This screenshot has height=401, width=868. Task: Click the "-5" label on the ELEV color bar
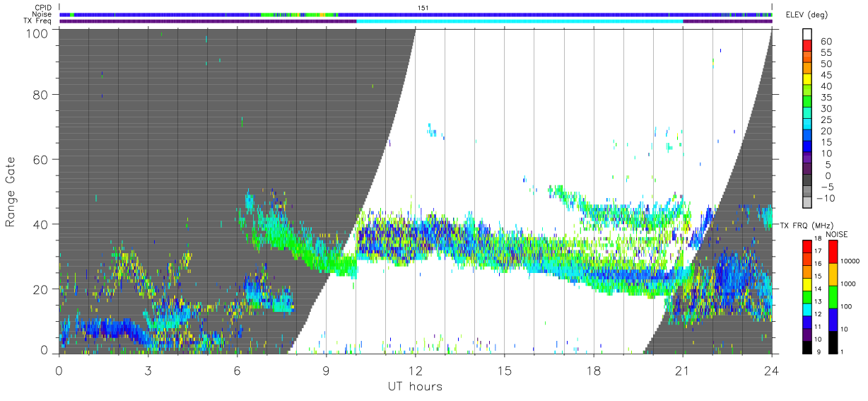826,187
